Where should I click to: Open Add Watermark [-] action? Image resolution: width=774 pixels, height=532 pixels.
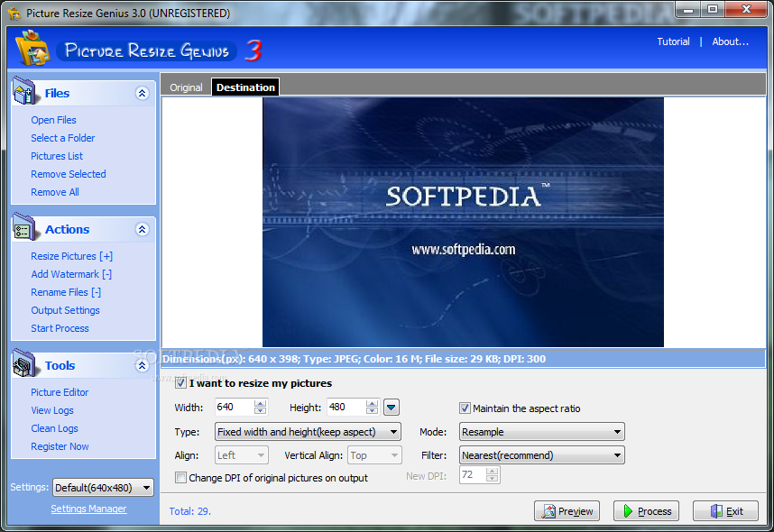[x=71, y=274]
